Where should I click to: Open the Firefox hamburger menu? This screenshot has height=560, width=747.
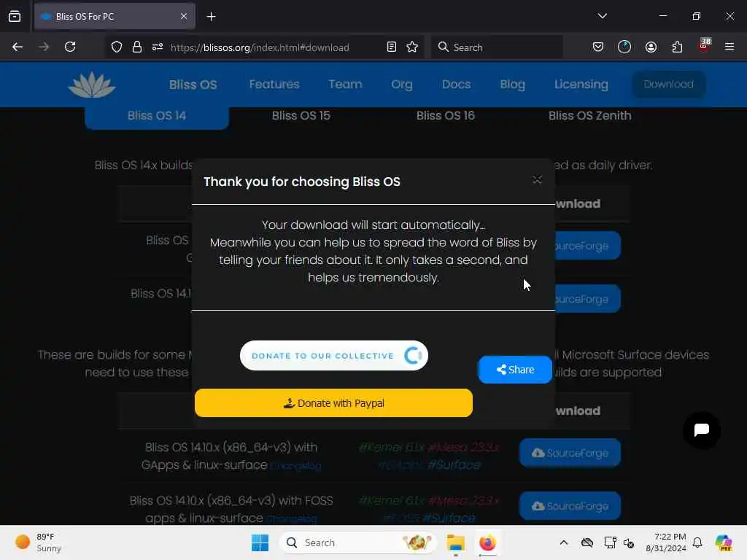coord(729,47)
